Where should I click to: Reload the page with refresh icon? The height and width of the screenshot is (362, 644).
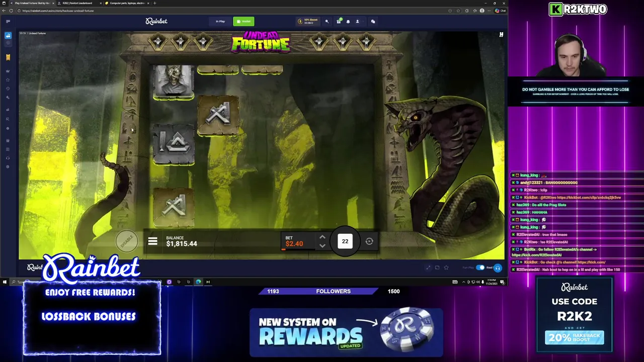tap(11, 11)
